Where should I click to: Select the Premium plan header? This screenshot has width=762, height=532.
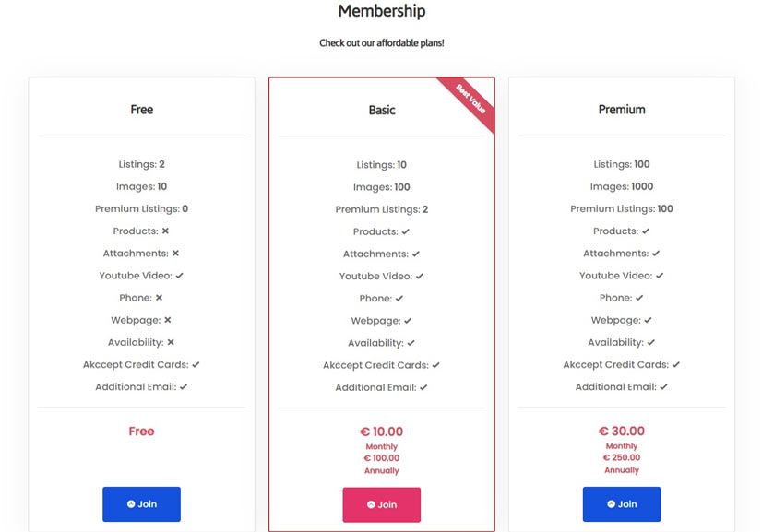pyautogui.click(x=621, y=109)
